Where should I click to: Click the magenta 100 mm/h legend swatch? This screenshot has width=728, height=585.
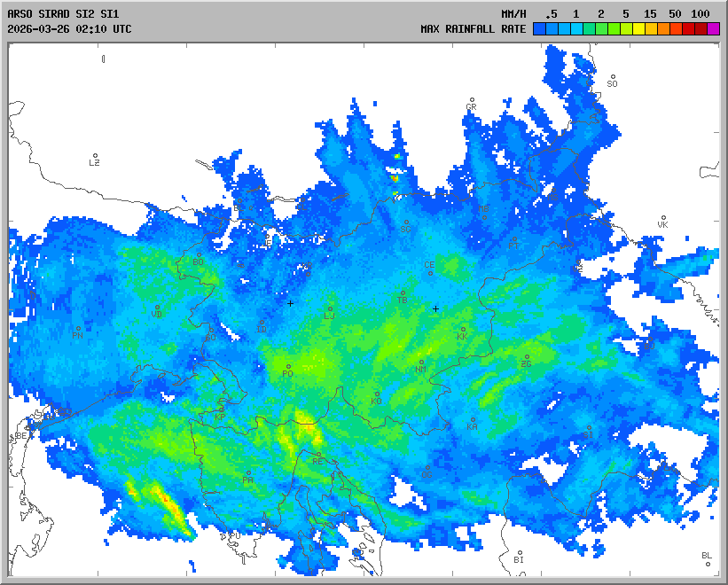(x=714, y=29)
